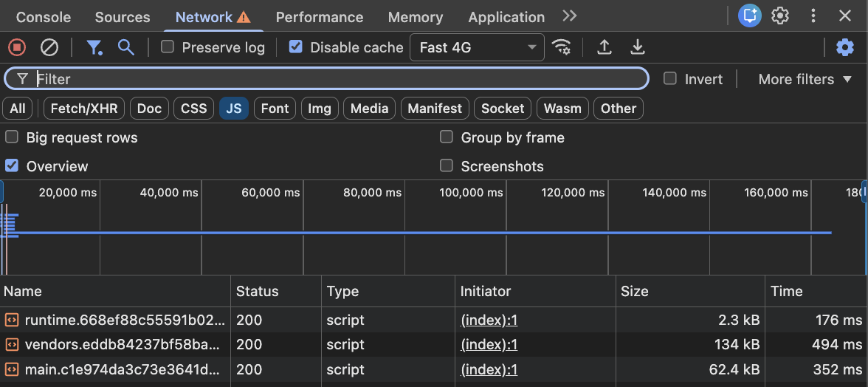Uncheck the Disable cache checkbox
Screen dimensions: 868x387
point(296,47)
